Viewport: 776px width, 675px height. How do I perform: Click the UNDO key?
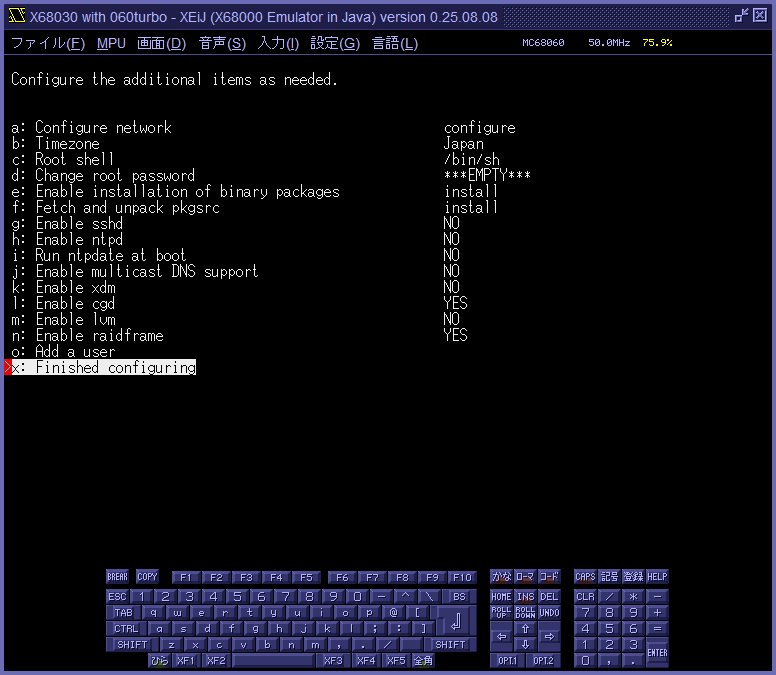pyautogui.click(x=549, y=613)
